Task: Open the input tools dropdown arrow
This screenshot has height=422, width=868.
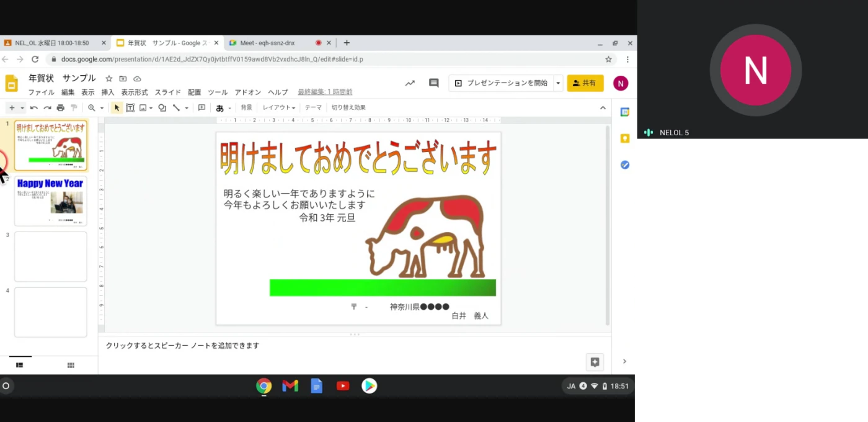Action: [x=229, y=108]
